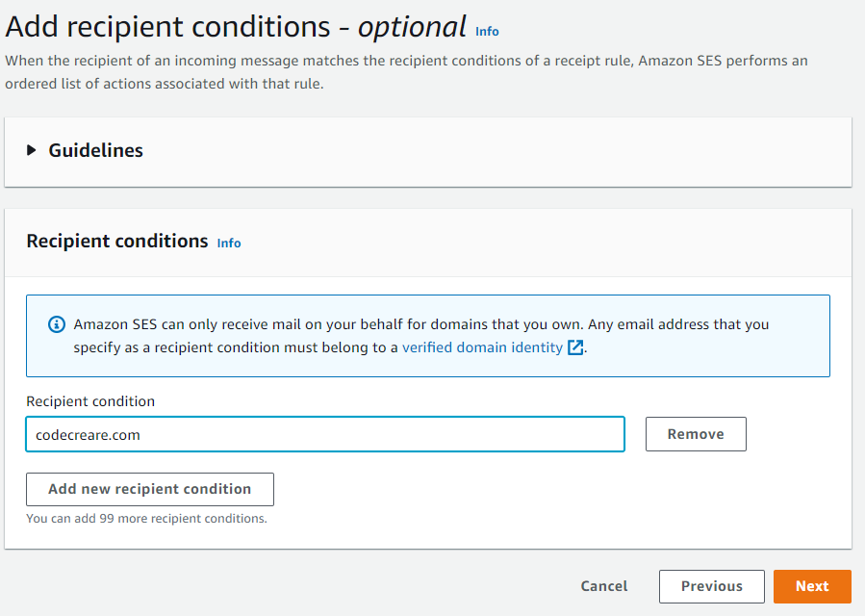
Task: Click the info circle icon in the alert
Action: (57, 324)
